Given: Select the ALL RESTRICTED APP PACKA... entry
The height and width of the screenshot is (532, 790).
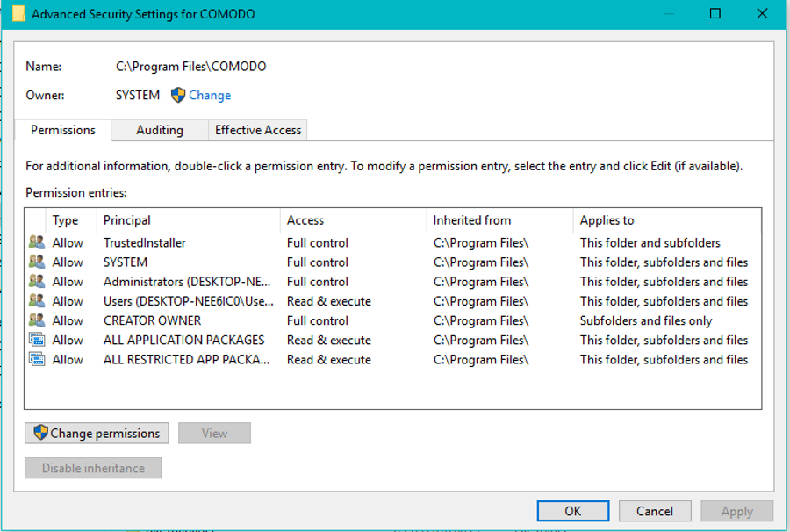Looking at the screenshot, I should [393, 359].
